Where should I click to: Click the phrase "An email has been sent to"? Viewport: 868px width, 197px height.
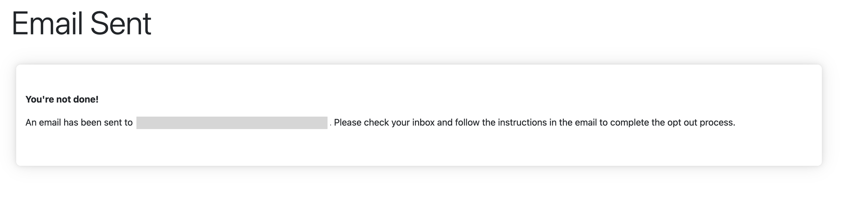[79, 123]
